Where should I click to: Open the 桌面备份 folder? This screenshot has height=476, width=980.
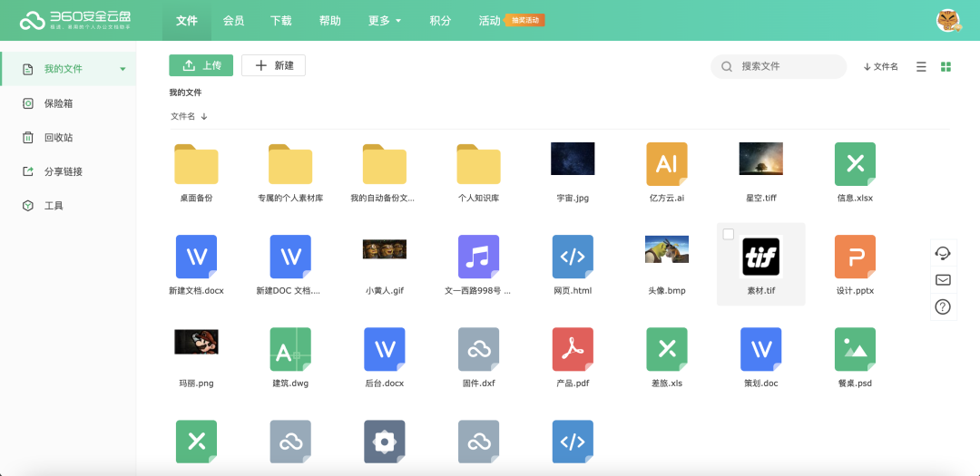click(196, 164)
